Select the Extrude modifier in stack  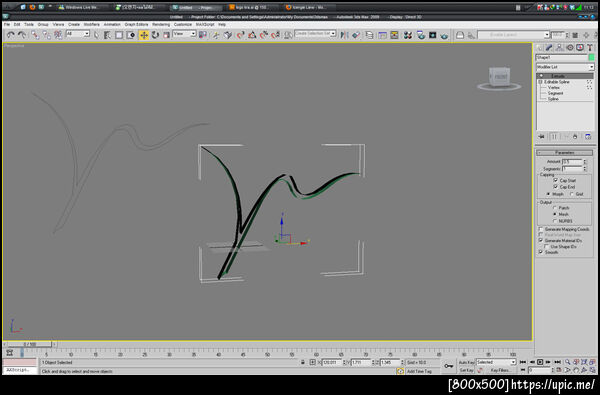(565, 76)
